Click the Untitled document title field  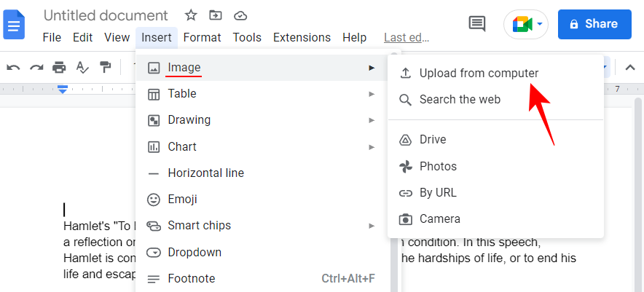click(x=106, y=15)
